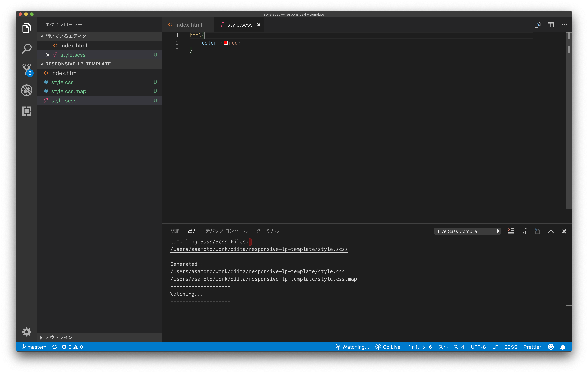The width and height of the screenshot is (588, 373).
Task: Open the Search view in activity bar
Action: (26, 49)
